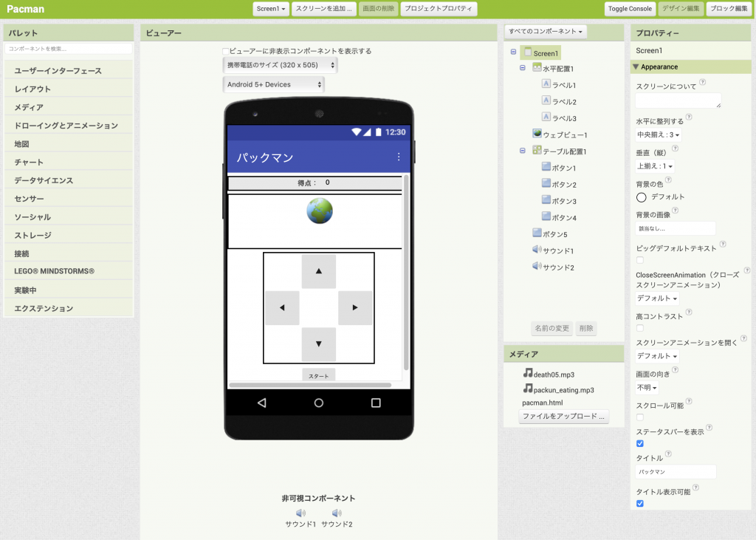Click the Toggle Console button

point(629,9)
